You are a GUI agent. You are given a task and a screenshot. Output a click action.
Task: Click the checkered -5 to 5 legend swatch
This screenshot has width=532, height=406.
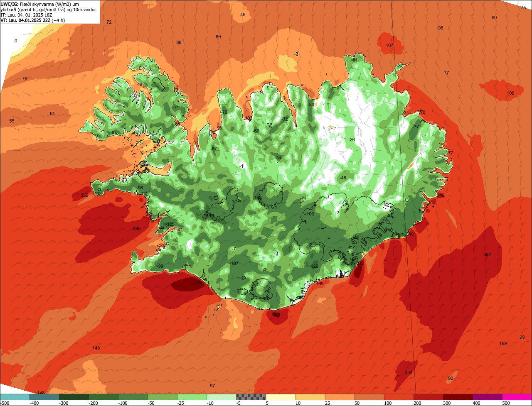[x=251, y=397]
